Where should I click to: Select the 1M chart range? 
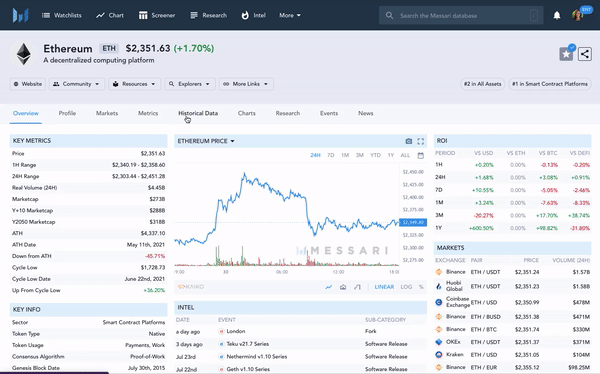click(x=345, y=155)
